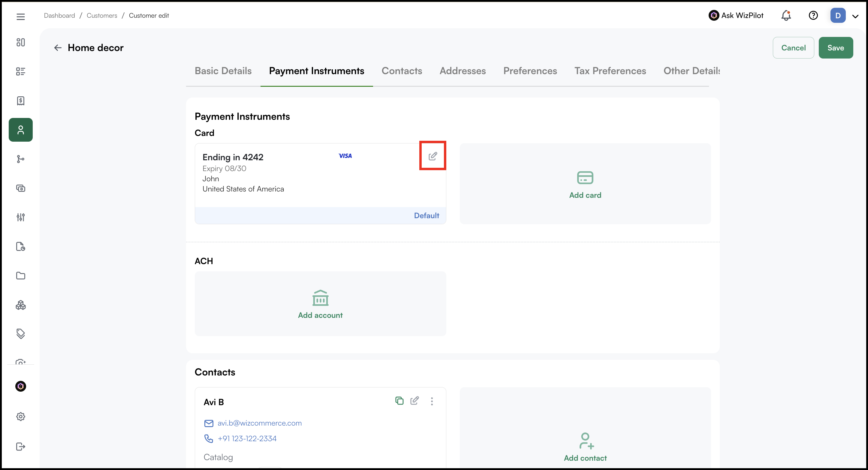Screen dimensions: 868x470
Task: Switch to the Addresses tab
Action: tap(463, 71)
